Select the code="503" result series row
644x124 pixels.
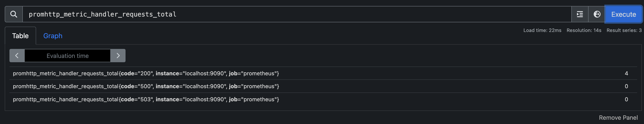(x=146, y=99)
